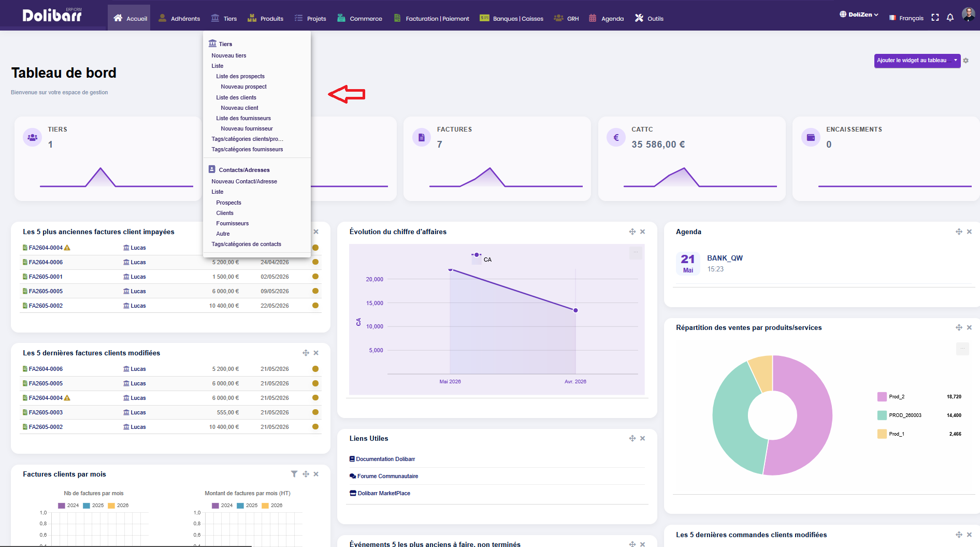This screenshot has width=980, height=547.
Task: Open the filter icon on Factures clients par mois
Action: click(x=294, y=474)
